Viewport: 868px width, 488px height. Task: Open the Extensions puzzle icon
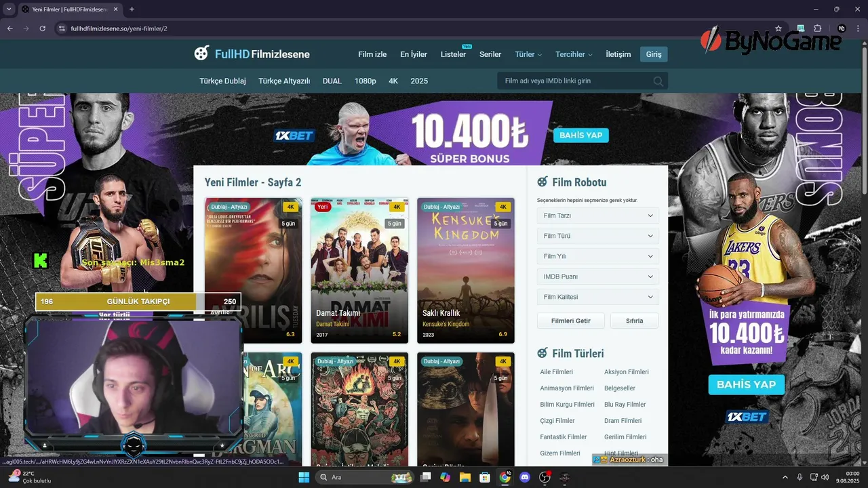pyautogui.click(x=817, y=28)
